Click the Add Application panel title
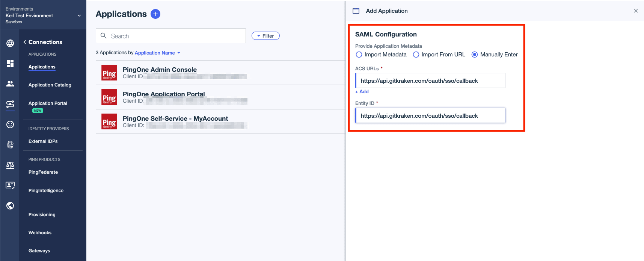Screen dimensions: 644x261 pyautogui.click(x=387, y=11)
